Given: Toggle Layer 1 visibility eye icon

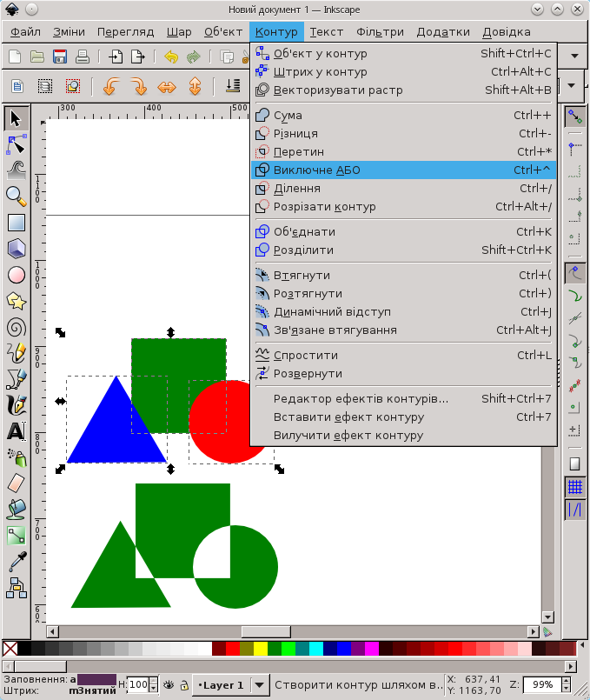Looking at the screenshot, I should point(169,684).
